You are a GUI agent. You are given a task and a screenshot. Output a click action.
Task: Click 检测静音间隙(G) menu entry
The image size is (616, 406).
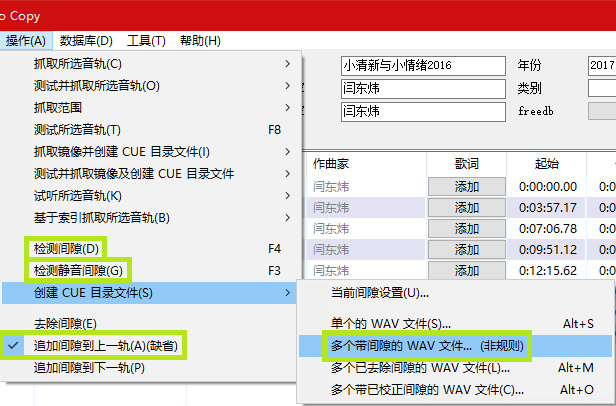point(78,270)
